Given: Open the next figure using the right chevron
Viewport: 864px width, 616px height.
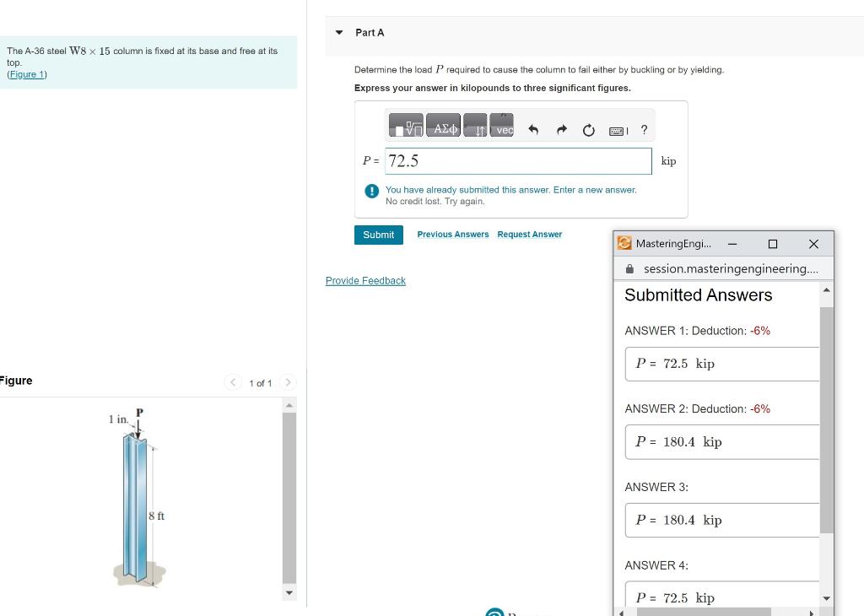Looking at the screenshot, I should (x=288, y=382).
